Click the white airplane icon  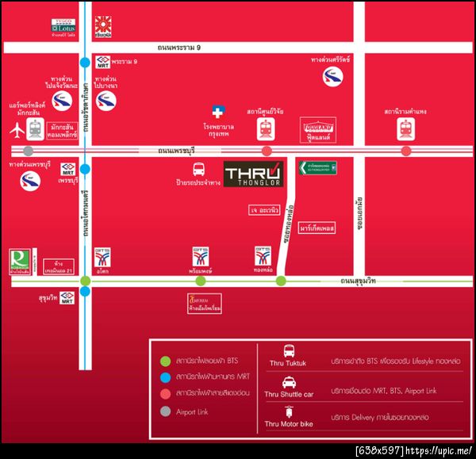[17, 130]
